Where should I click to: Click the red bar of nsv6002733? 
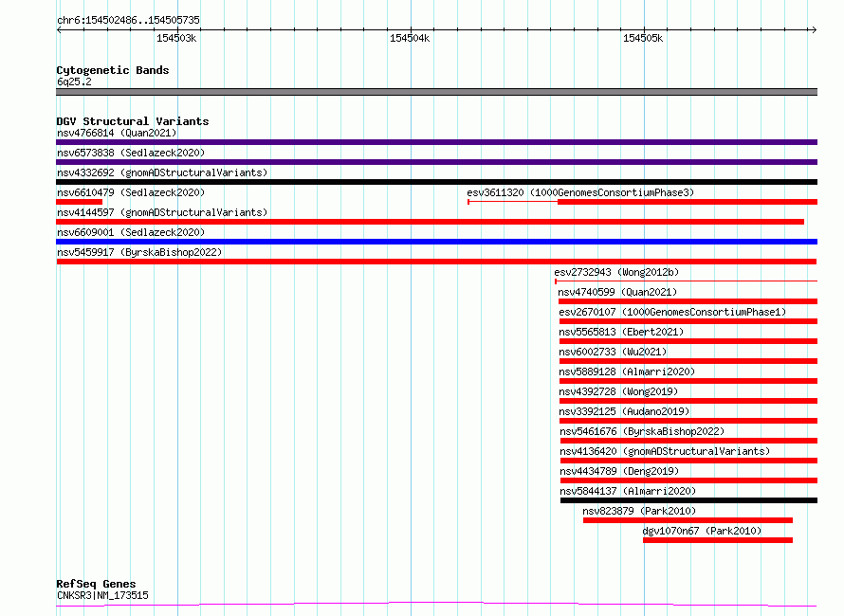688,361
